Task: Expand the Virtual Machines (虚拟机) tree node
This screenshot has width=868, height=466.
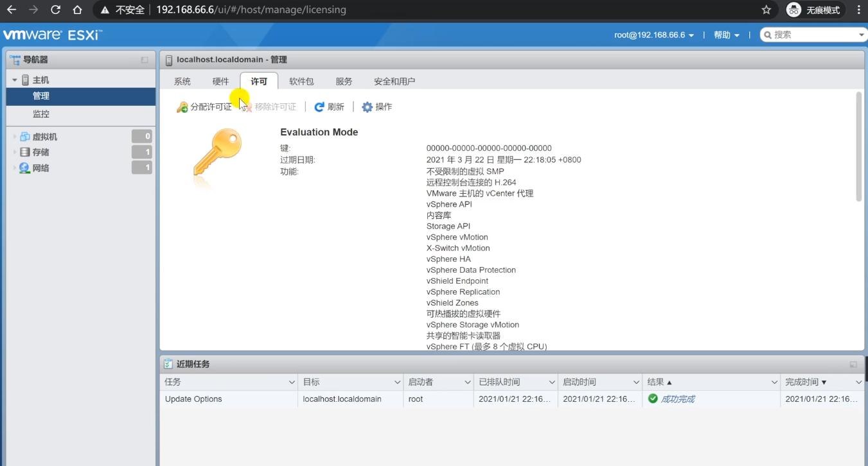Action: (x=15, y=137)
